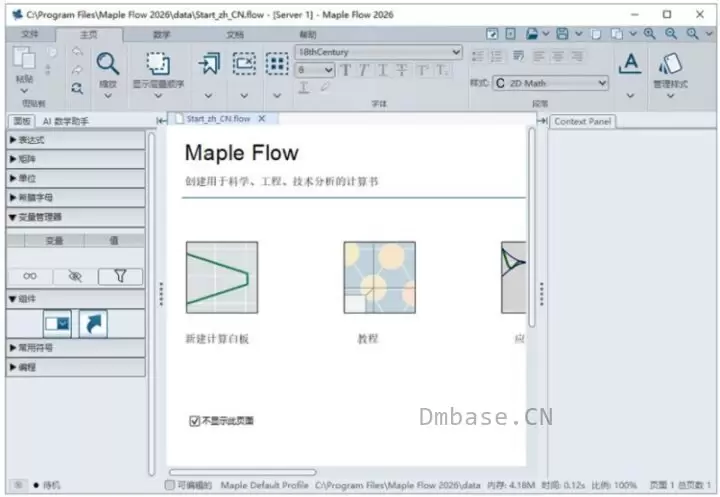Click the undo arrow icon
Viewport: 720px width, 497px height.
pos(77,51)
